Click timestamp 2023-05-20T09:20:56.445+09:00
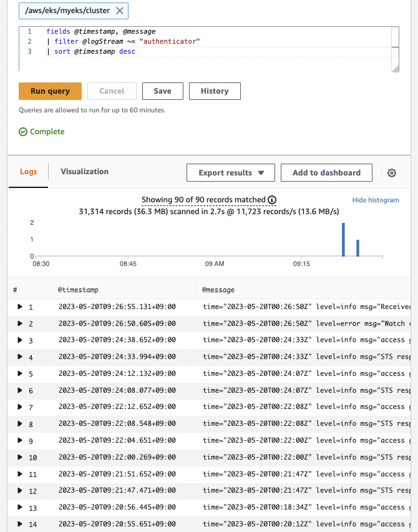The width and height of the screenshot is (418, 532). pyautogui.click(x=117, y=507)
